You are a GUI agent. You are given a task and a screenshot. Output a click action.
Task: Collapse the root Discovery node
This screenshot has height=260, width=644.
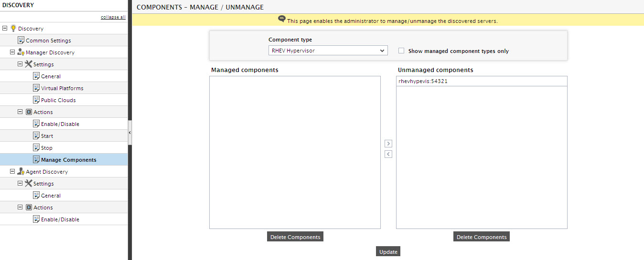(5, 29)
